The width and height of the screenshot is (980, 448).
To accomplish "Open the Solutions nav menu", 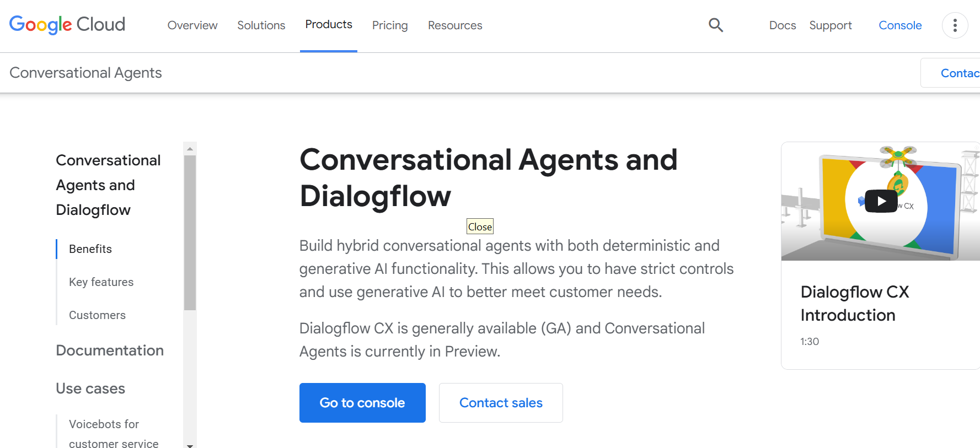I will tap(261, 25).
